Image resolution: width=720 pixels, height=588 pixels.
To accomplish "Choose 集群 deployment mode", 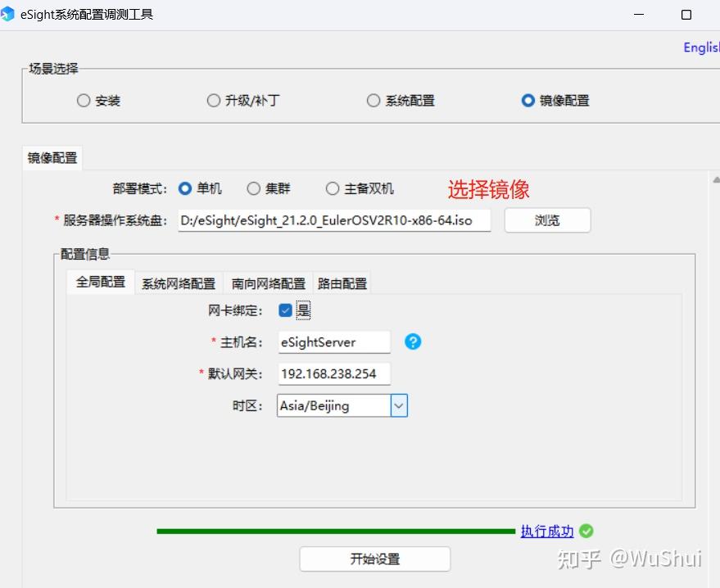I will pyautogui.click(x=254, y=188).
